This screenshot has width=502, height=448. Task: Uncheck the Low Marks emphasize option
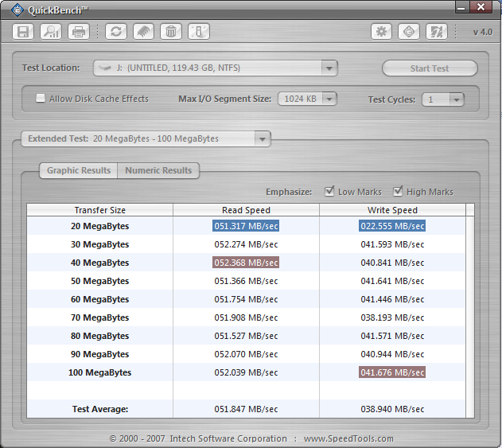click(x=330, y=192)
